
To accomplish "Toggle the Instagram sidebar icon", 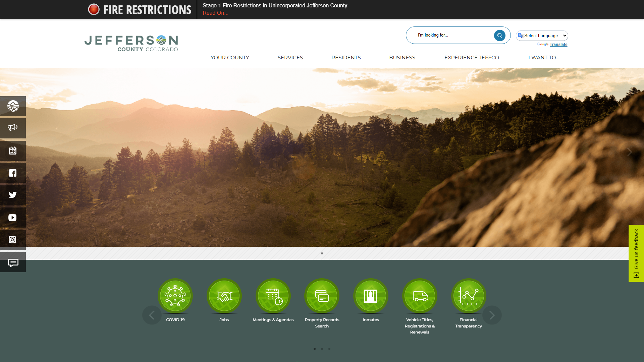I will click(x=13, y=239).
